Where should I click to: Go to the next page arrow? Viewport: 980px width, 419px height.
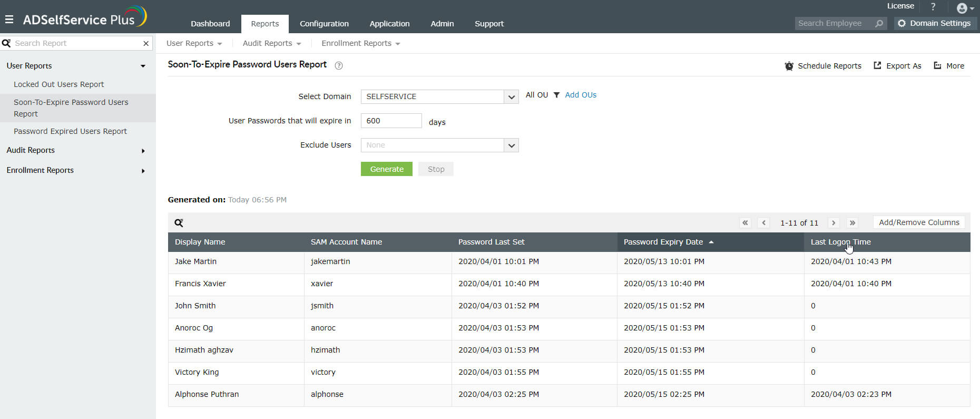pyautogui.click(x=834, y=223)
